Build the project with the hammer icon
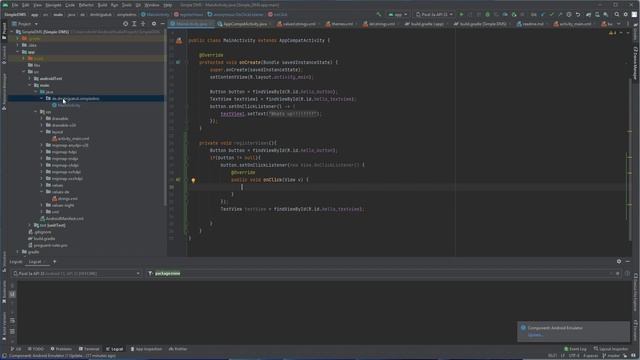The image size is (640, 360). (379, 14)
